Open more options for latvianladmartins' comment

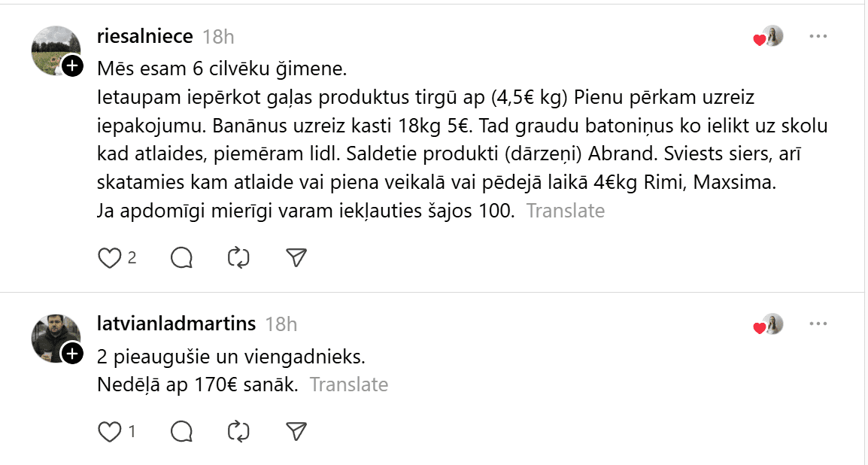pyautogui.click(x=818, y=324)
